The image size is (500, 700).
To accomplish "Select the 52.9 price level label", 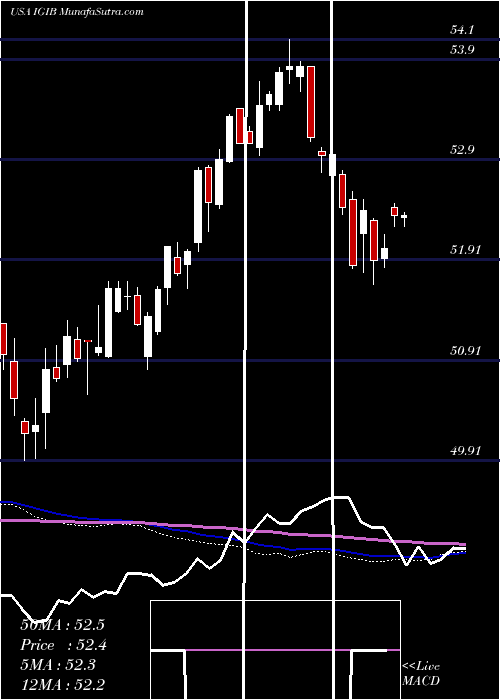I will [462, 150].
